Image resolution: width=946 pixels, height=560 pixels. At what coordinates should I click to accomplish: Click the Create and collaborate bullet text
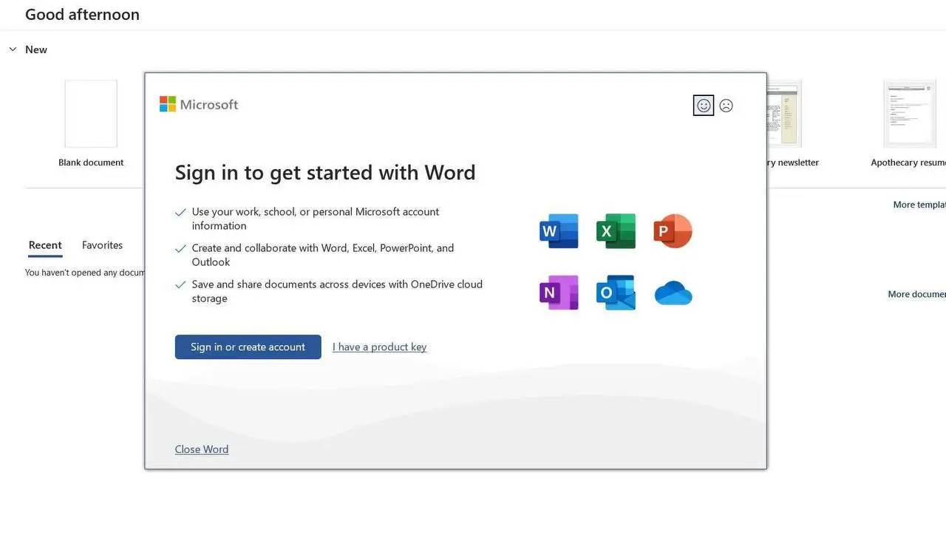click(323, 255)
